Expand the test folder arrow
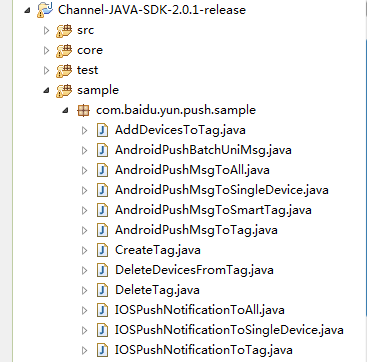367x362 pixels. point(46,71)
